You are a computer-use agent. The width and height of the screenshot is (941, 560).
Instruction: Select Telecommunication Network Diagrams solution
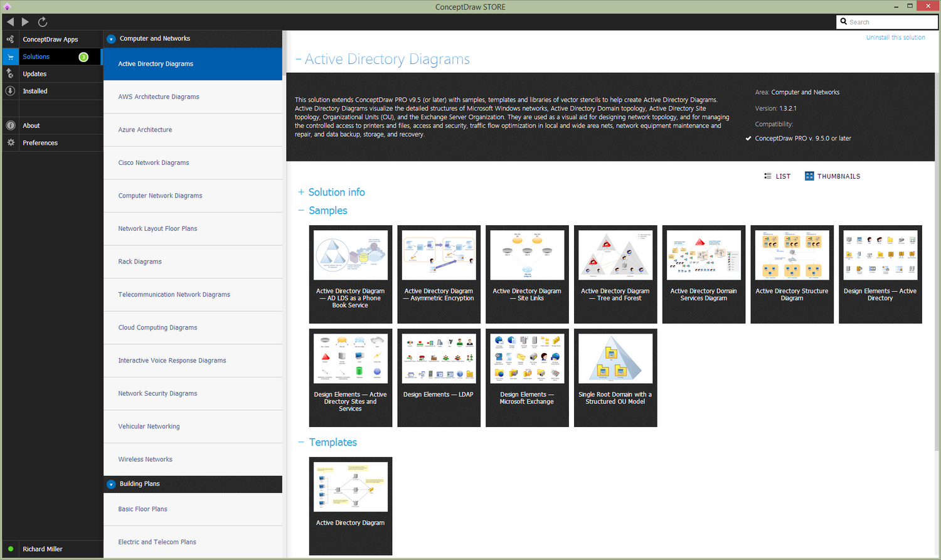tap(193, 295)
